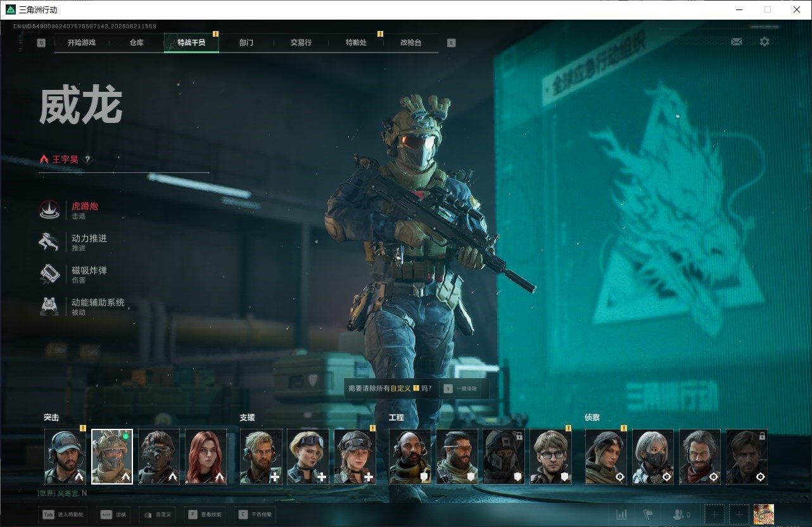
Task: Click the 进入特勤处 button
Action: tap(64, 514)
